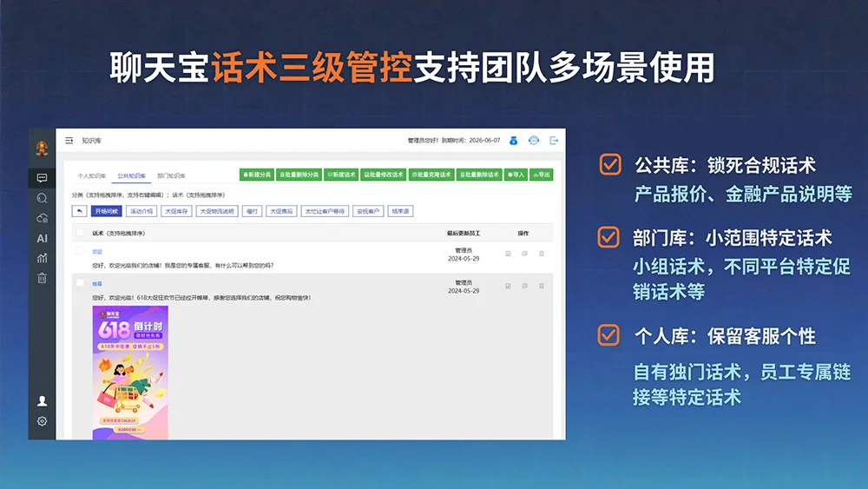Open the user profile sidebar icon
This screenshot has width=868, height=489.
[x=42, y=401]
